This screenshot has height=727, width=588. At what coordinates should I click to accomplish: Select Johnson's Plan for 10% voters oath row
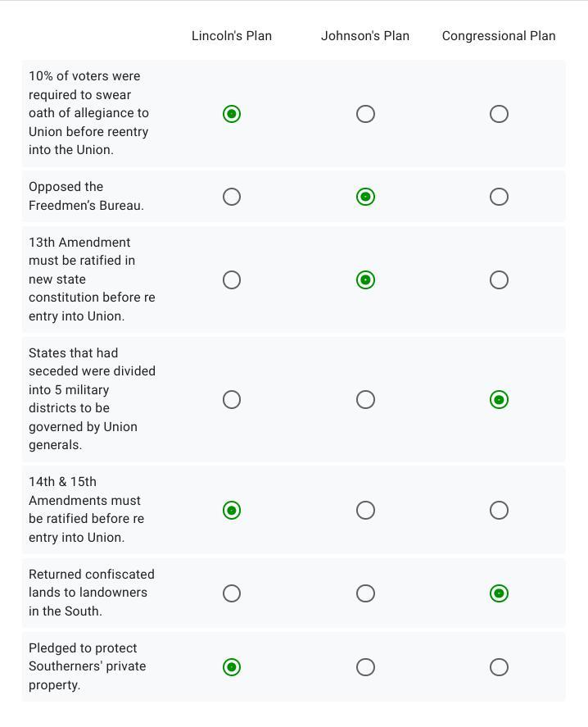(x=365, y=114)
